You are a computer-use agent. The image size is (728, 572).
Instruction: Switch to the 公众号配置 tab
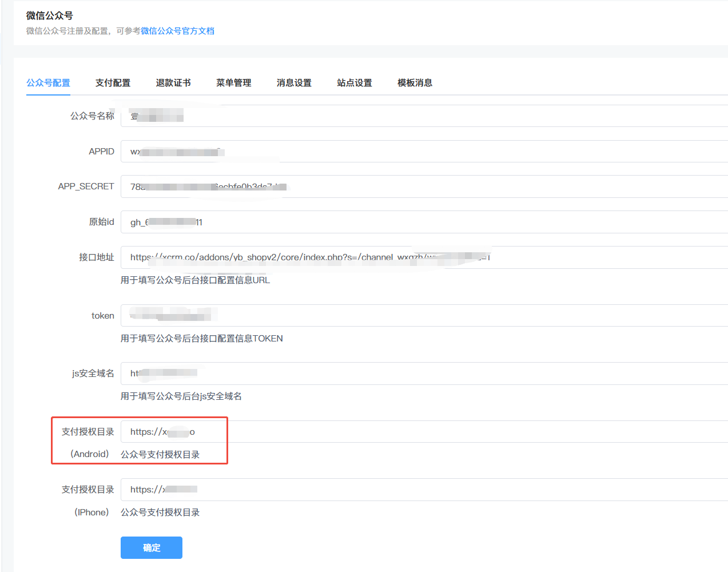tap(48, 83)
